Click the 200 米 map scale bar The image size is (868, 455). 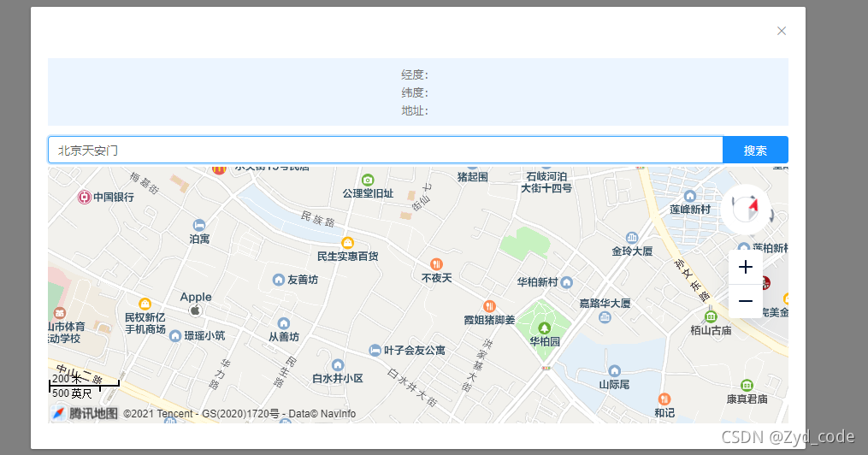pos(84,385)
